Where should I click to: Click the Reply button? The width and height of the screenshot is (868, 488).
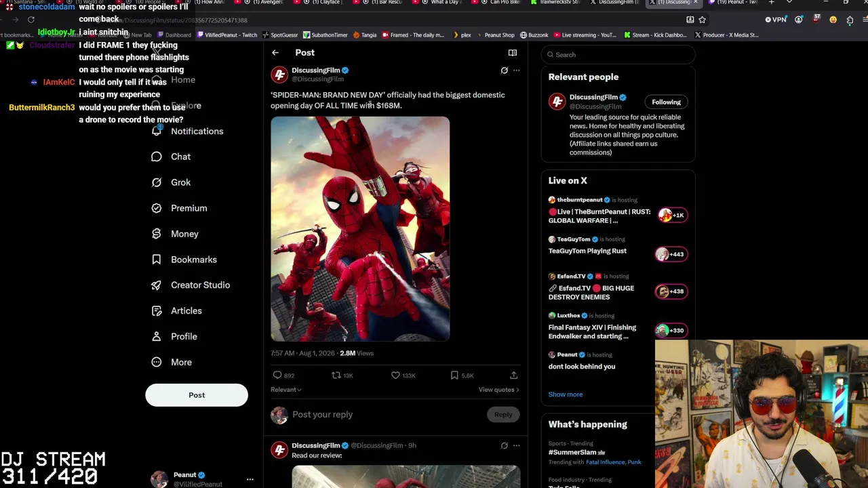(503, 415)
